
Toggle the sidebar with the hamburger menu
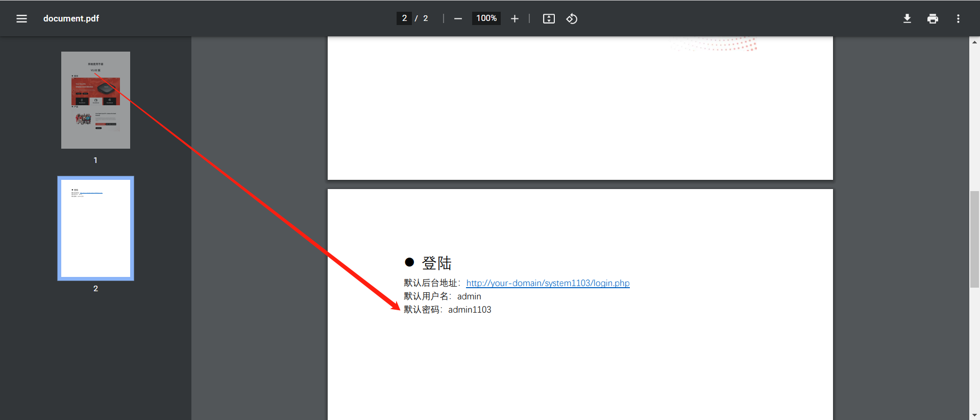point(21,18)
